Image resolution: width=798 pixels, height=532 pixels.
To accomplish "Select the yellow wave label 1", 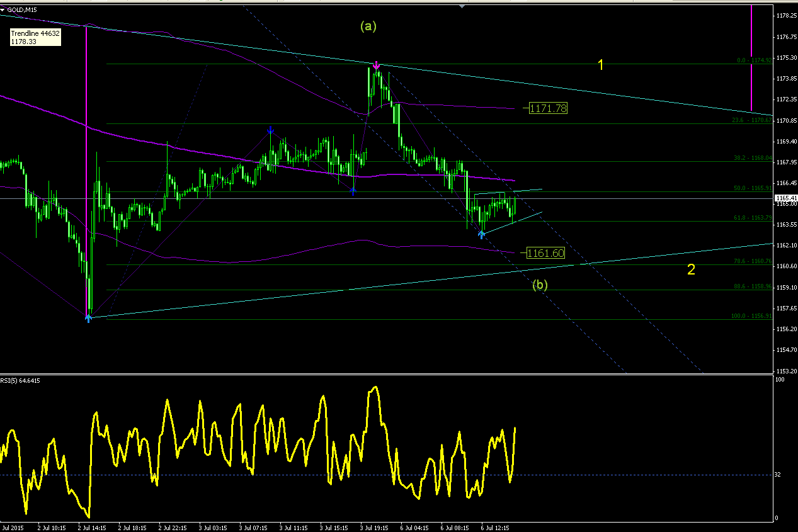I will pyautogui.click(x=601, y=64).
